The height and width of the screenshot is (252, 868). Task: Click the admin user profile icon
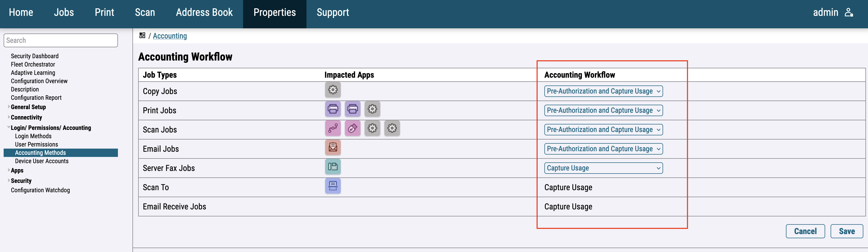[x=849, y=12]
